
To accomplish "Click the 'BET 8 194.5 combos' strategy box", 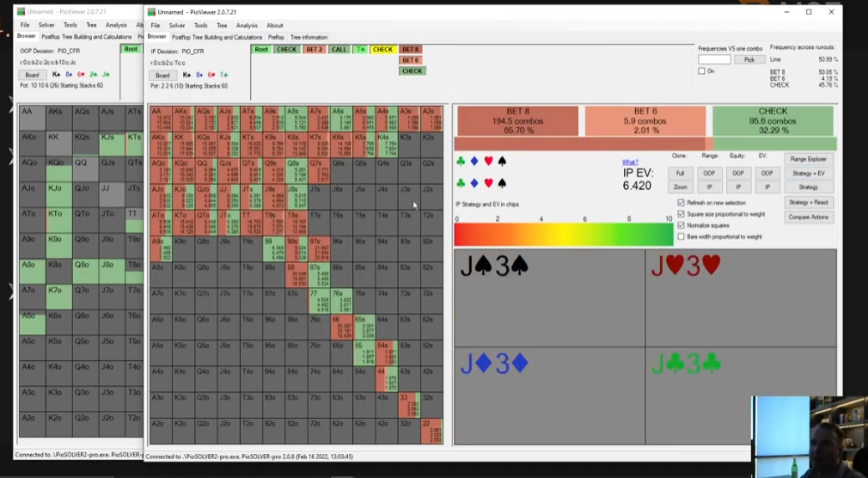I will [517, 120].
